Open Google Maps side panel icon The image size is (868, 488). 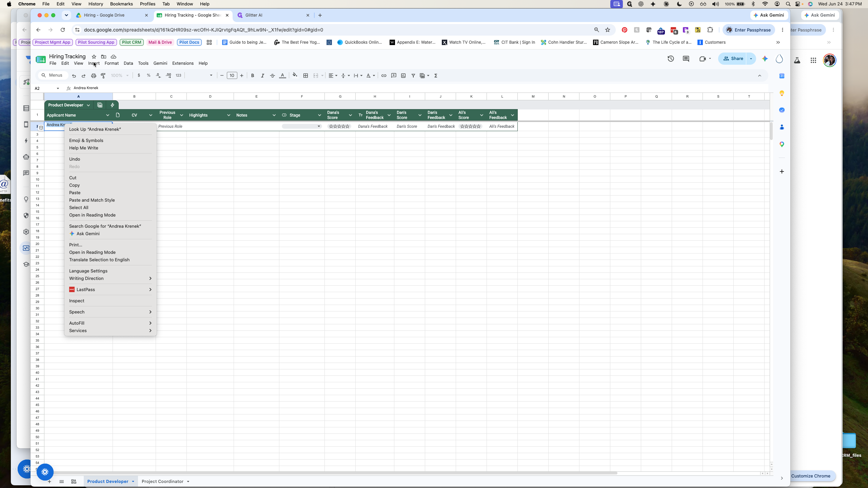(x=782, y=144)
